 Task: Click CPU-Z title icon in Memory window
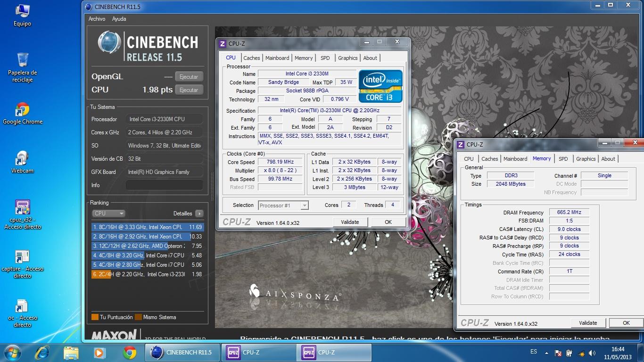click(461, 145)
